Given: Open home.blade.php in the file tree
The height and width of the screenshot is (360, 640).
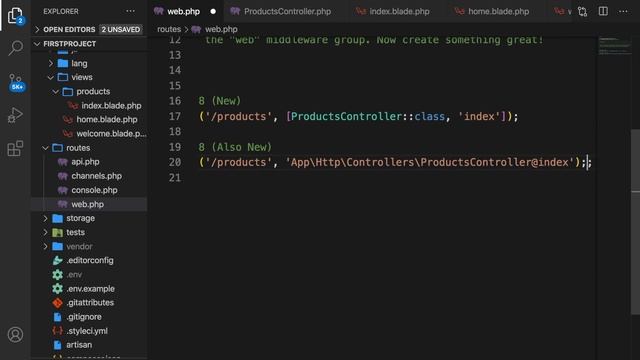Looking at the screenshot, I should click(x=107, y=120).
